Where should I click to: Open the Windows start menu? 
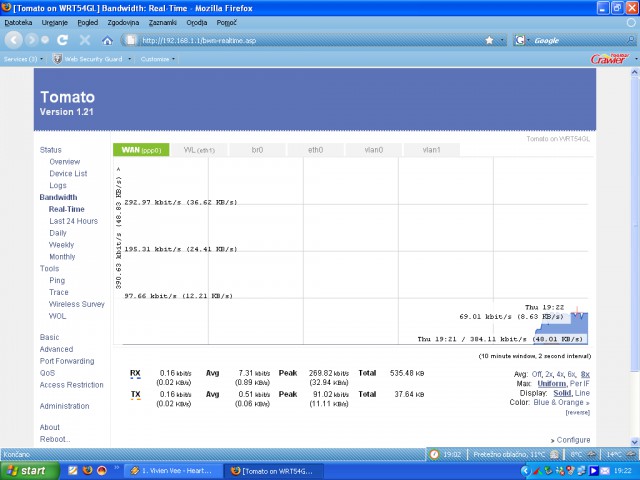[x=29, y=471]
